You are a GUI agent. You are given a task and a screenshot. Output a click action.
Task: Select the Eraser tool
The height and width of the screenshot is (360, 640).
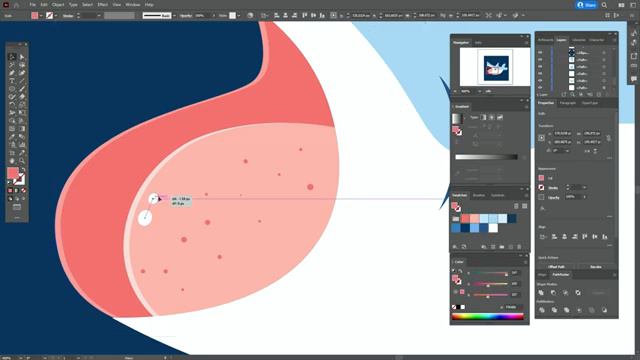(x=22, y=97)
